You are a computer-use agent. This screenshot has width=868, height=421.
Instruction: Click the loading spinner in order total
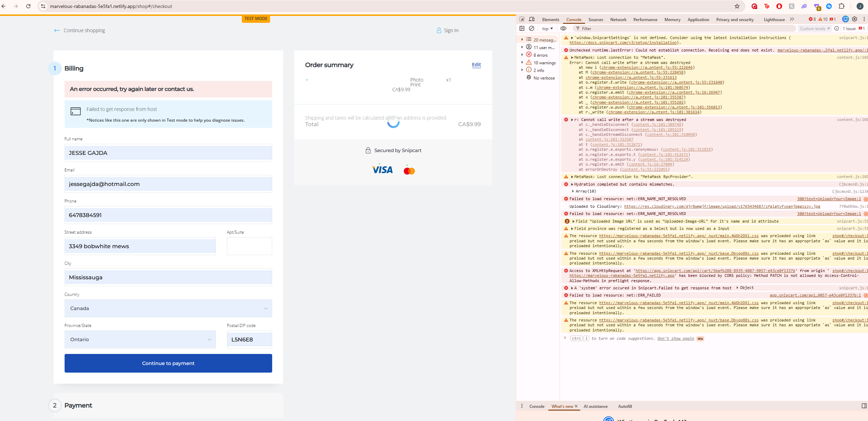pos(393,122)
